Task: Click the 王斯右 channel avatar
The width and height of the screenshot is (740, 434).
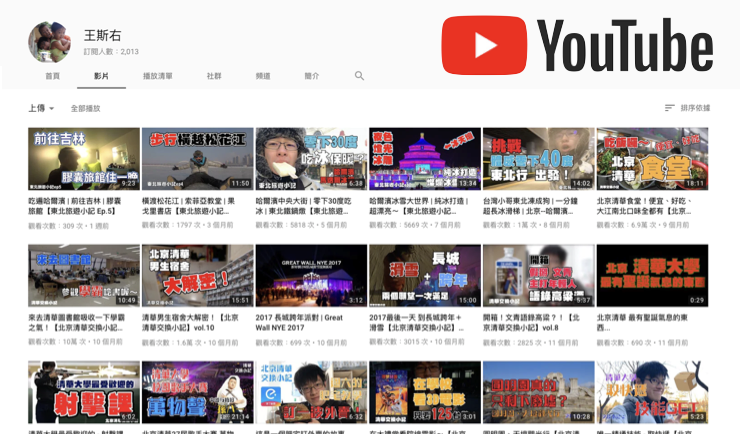Action: click(x=49, y=41)
